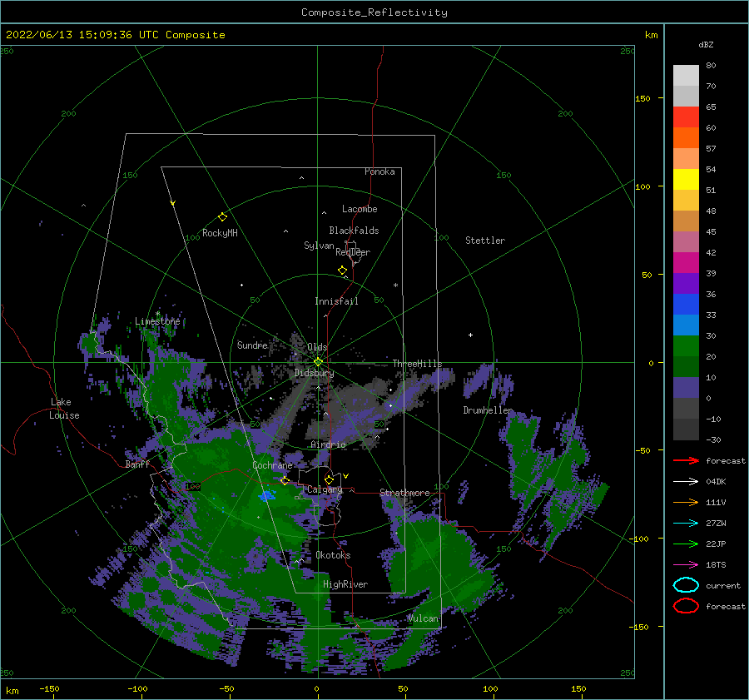Click the white plus marker east of ThreeHills
The height and width of the screenshot is (700, 749).
[x=470, y=335]
